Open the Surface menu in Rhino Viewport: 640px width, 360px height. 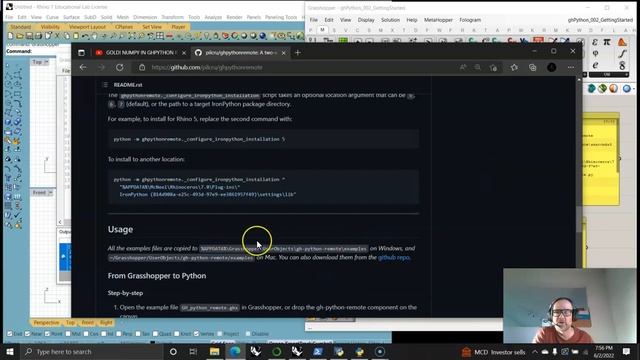tap(71, 17)
